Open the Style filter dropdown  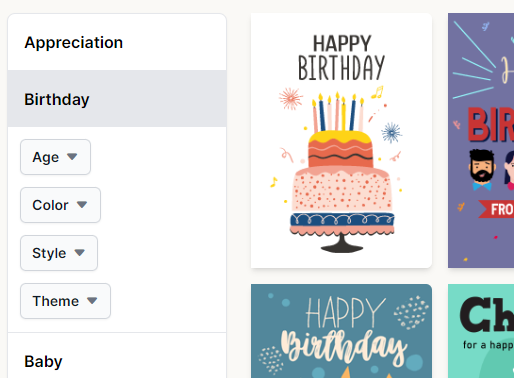(x=59, y=253)
